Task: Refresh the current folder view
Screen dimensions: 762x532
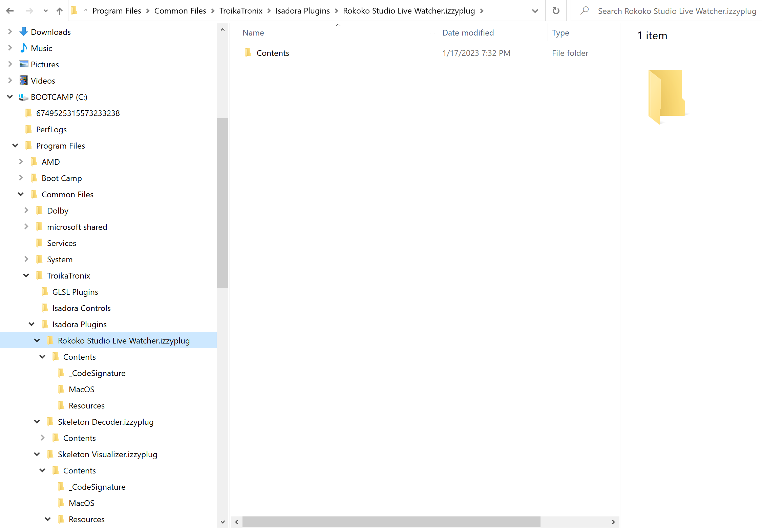Action: coord(556,11)
